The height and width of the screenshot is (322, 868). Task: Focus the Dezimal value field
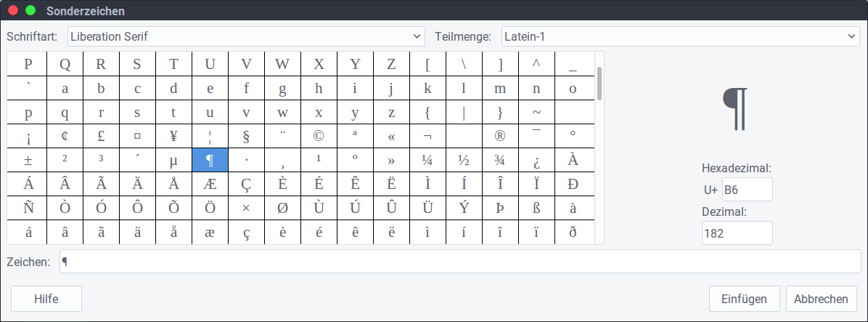click(x=737, y=233)
